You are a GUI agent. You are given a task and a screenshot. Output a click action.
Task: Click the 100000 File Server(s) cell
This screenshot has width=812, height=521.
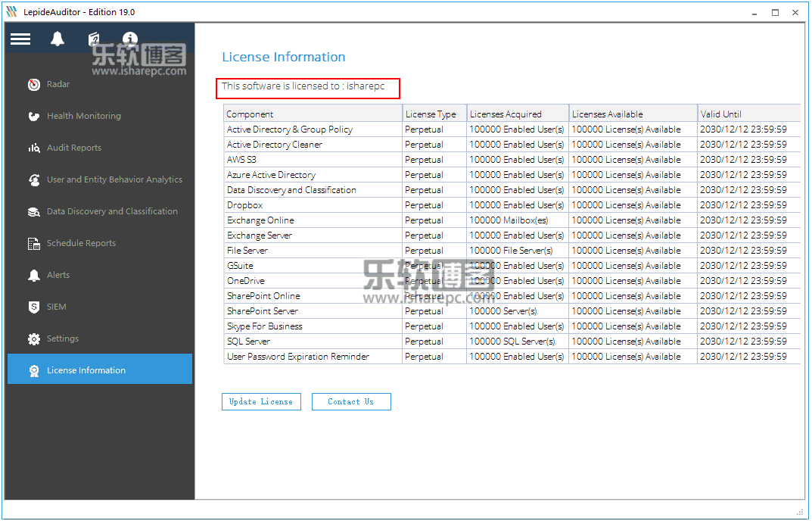pos(518,251)
